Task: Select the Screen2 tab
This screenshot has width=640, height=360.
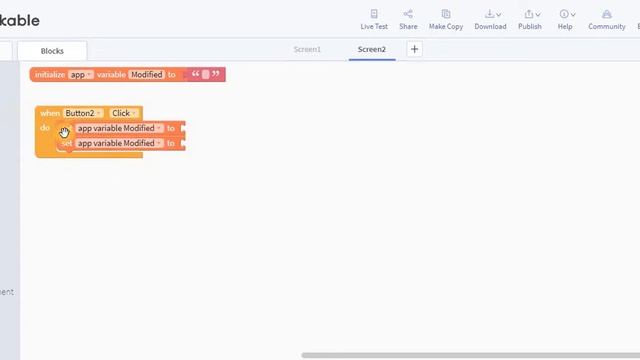Action: pos(371,49)
